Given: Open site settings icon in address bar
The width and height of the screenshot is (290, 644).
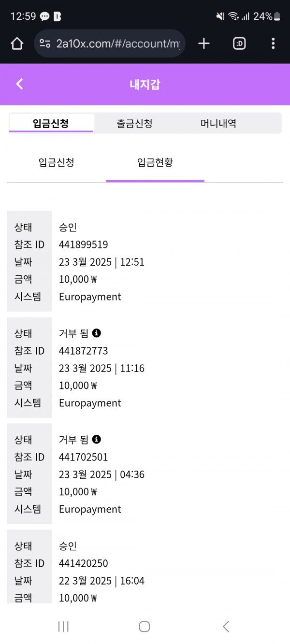Looking at the screenshot, I should 45,44.
